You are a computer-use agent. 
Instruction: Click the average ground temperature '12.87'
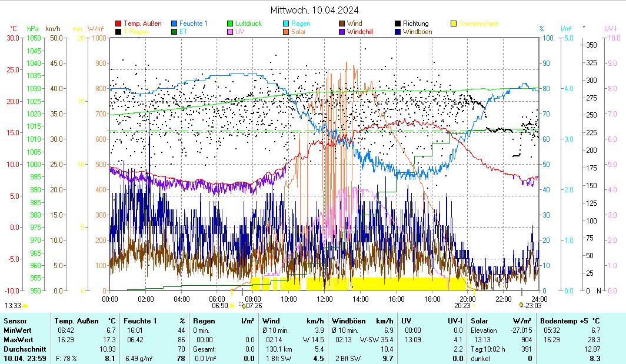click(x=592, y=349)
